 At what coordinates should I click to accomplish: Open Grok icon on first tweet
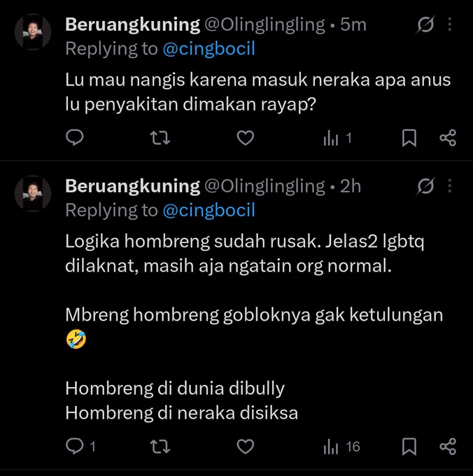pos(425,24)
